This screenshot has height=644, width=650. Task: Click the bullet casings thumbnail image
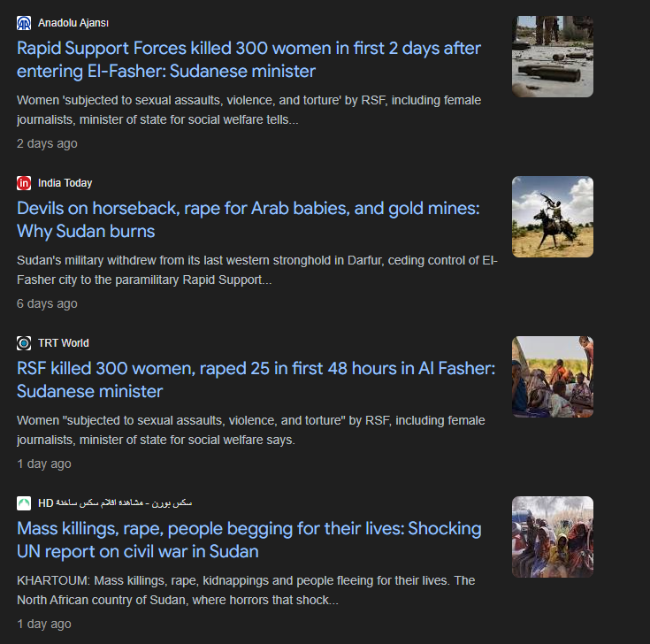click(552, 57)
